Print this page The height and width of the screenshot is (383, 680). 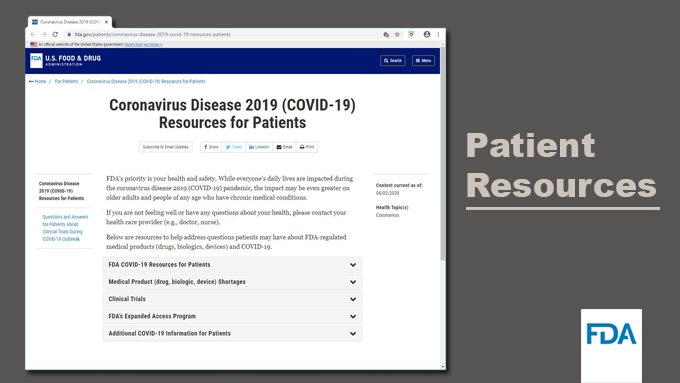pyautogui.click(x=307, y=147)
